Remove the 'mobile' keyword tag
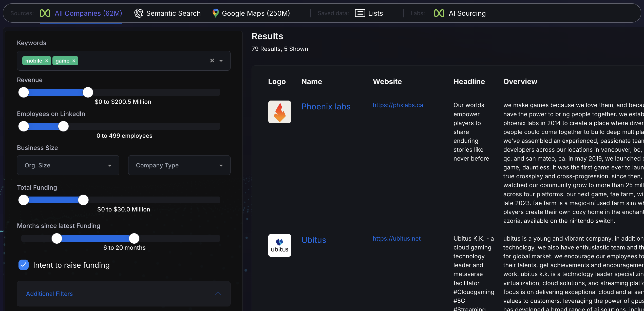 point(47,61)
